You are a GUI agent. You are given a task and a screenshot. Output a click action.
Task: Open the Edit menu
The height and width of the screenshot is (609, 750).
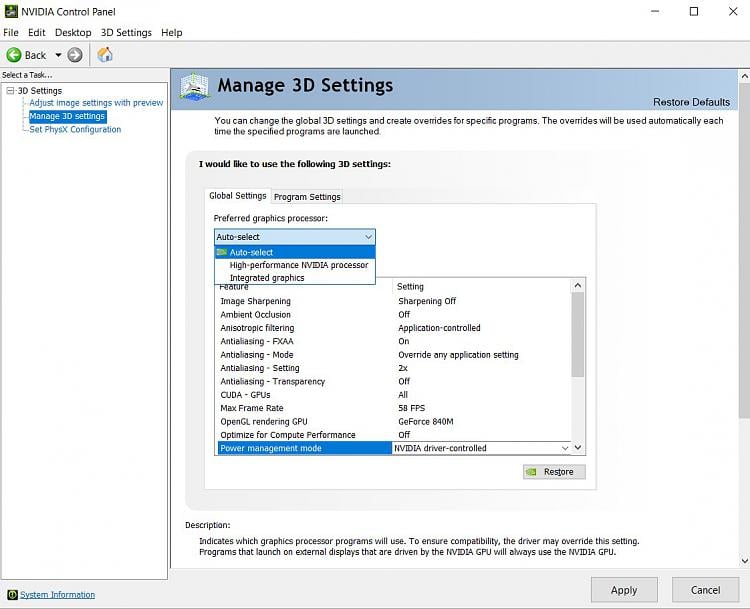pos(36,33)
